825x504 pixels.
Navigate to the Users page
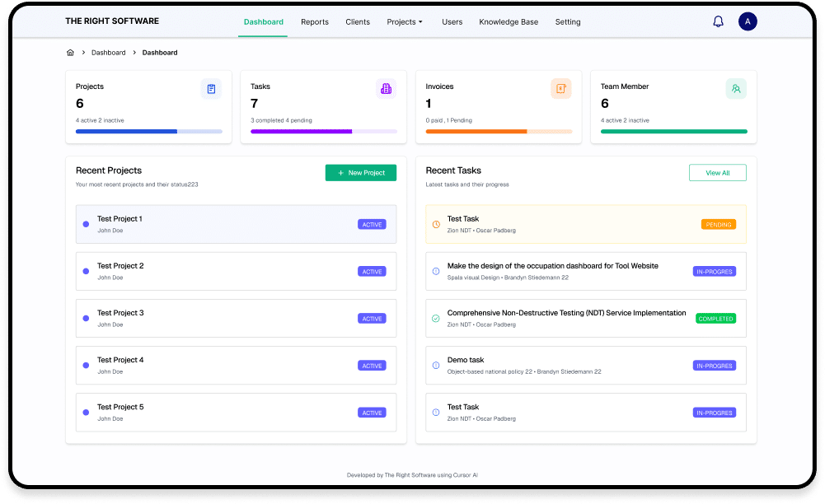pos(452,22)
